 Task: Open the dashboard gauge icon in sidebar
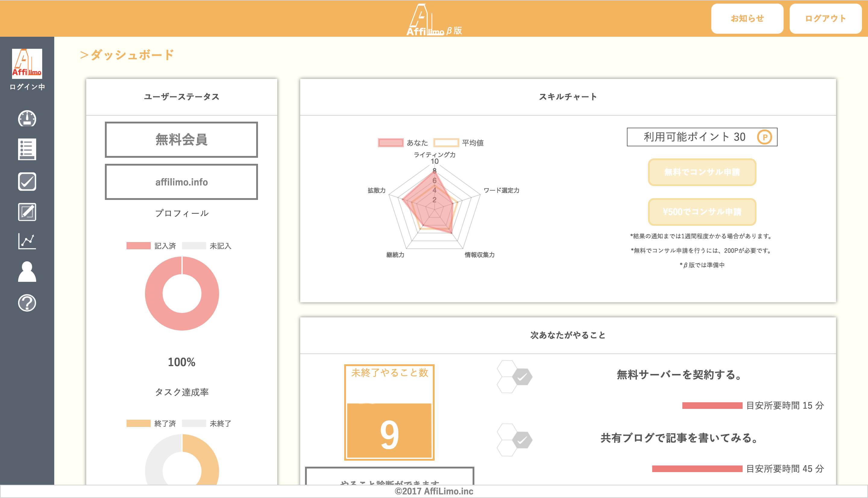27,118
